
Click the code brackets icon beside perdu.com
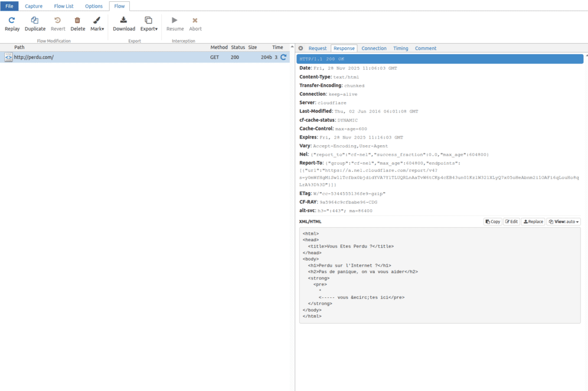[x=8, y=57]
